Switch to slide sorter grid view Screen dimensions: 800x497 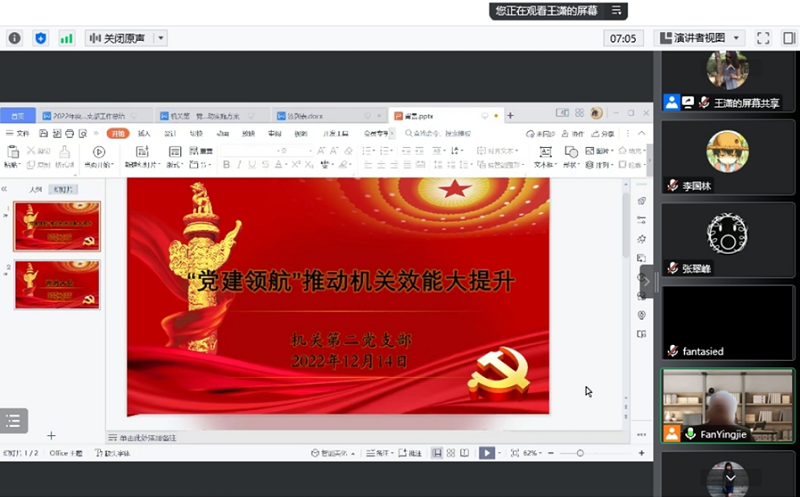451,453
